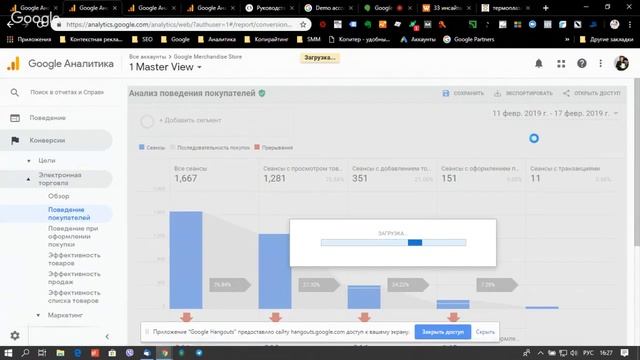Open the user profile avatar
The height and width of the screenshot is (360, 640).
tap(622, 63)
